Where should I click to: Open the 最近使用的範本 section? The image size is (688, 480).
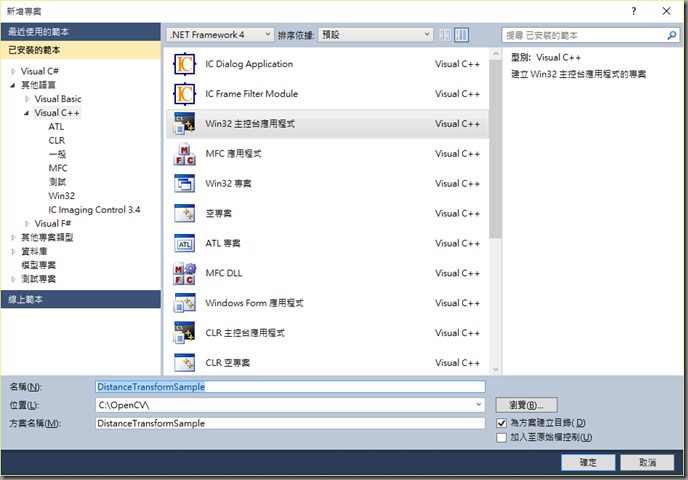[x=81, y=32]
